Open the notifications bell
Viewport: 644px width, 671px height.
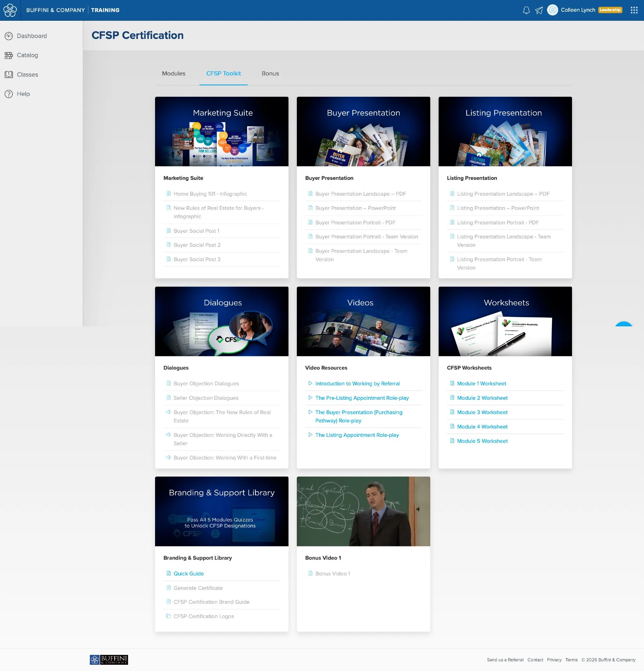(526, 10)
